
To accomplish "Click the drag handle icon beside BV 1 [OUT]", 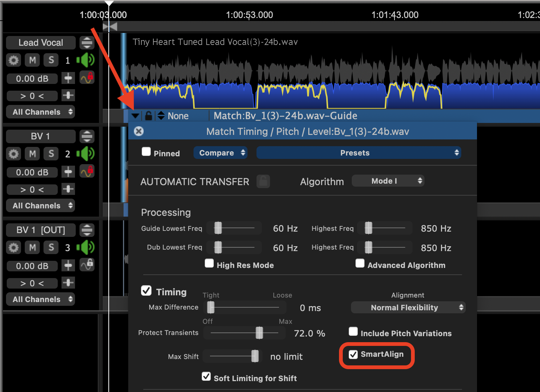I will pos(87,230).
